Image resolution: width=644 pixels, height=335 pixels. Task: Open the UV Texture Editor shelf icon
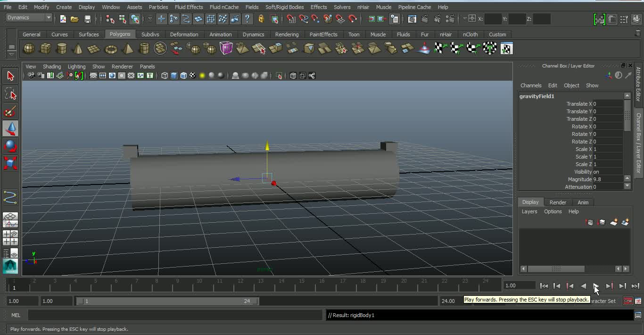pyautogui.click(x=506, y=48)
